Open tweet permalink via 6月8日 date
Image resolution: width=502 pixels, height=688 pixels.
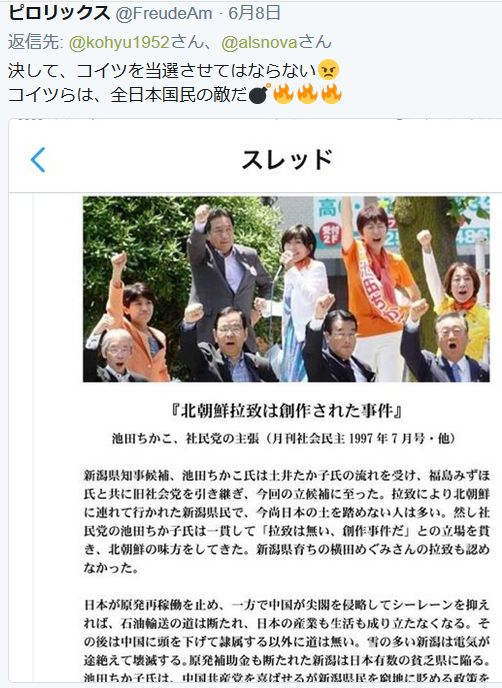[x=254, y=13]
